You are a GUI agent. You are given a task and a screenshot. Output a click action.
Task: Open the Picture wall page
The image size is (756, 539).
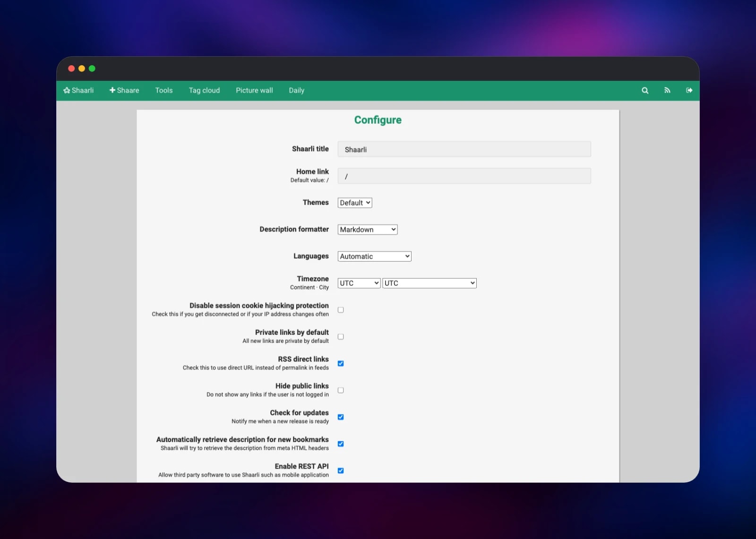254,90
